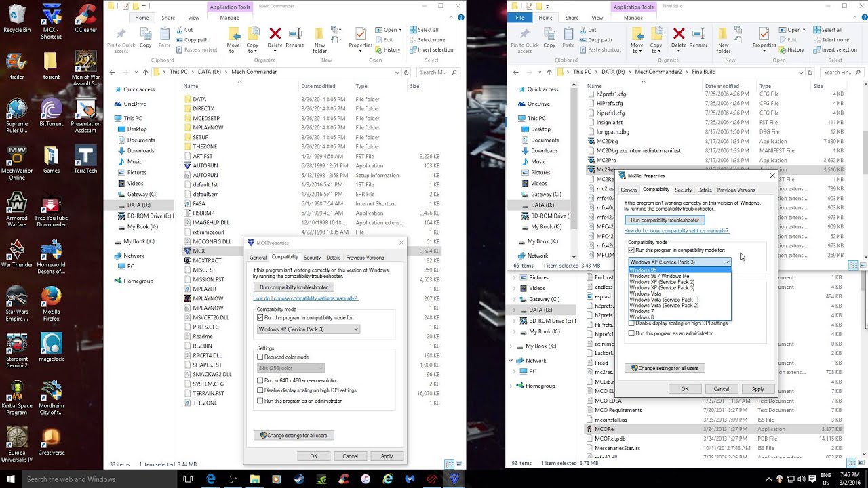Enable Run in 640 x 480 screen resolution
Screen dimensions: 868x488
pyautogui.click(x=260, y=380)
